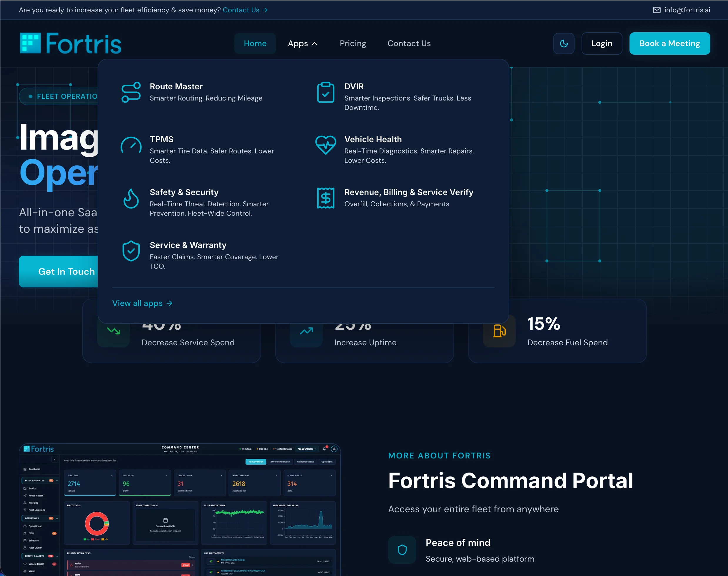The width and height of the screenshot is (728, 576).
Task: Open All Locations dropdown in dashboard image
Action: coord(307,449)
